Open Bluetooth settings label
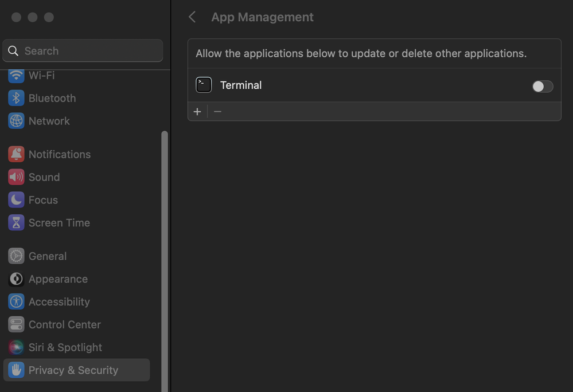The image size is (573, 392). [x=52, y=98]
